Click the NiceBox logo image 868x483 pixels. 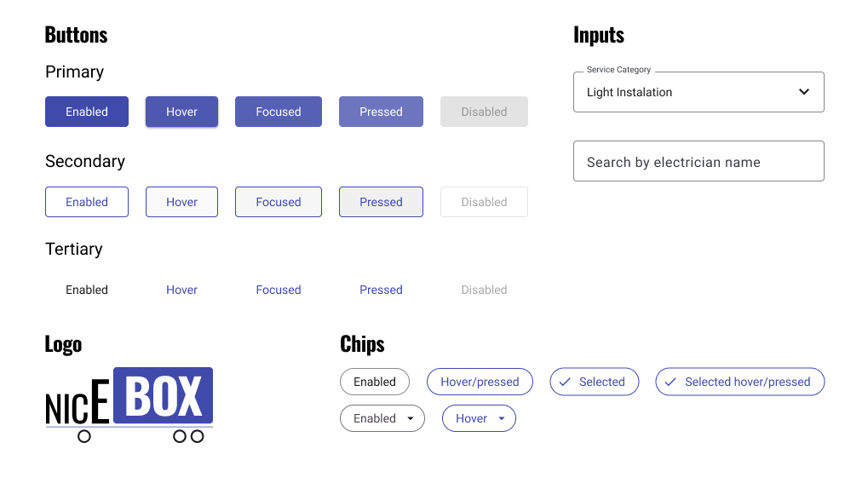tap(129, 405)
